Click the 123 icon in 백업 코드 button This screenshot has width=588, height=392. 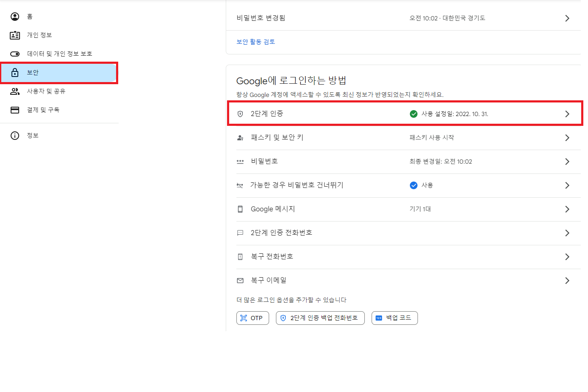(379, 318)
